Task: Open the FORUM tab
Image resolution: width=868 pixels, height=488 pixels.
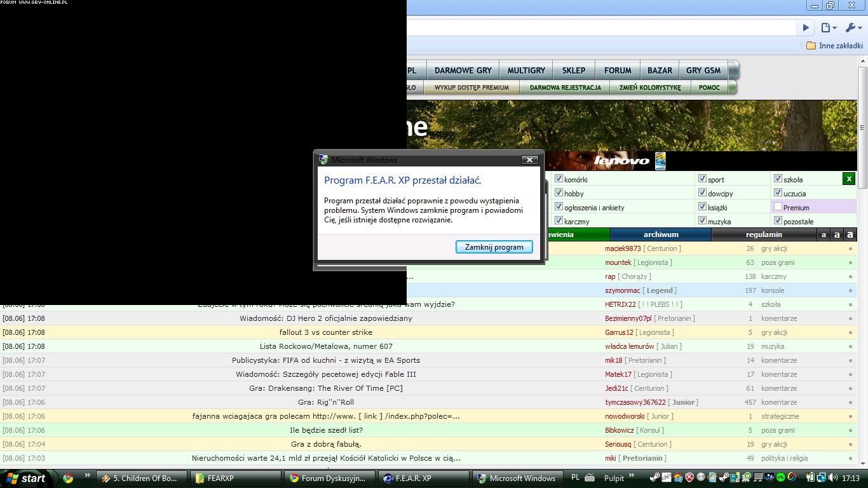Action: click(x=618, y=71)
